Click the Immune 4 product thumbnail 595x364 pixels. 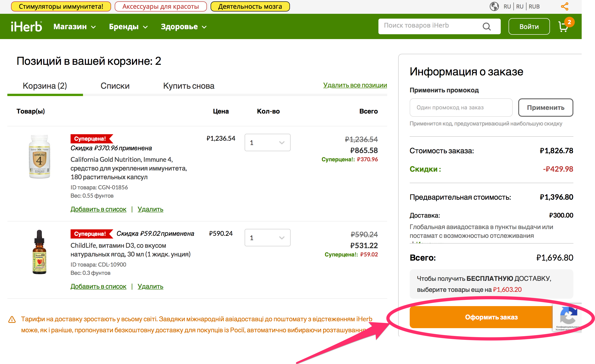tap(39, 157)
